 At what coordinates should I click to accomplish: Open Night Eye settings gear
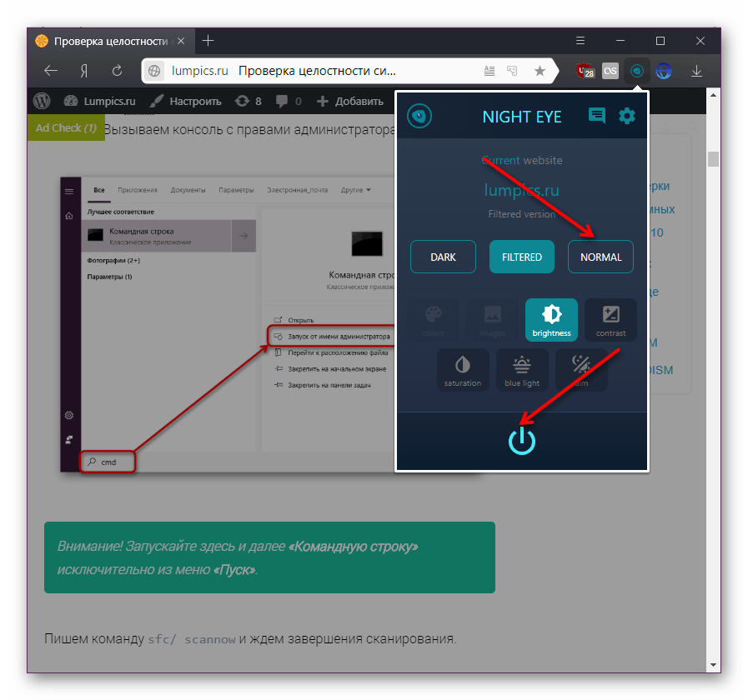point(627,116)
